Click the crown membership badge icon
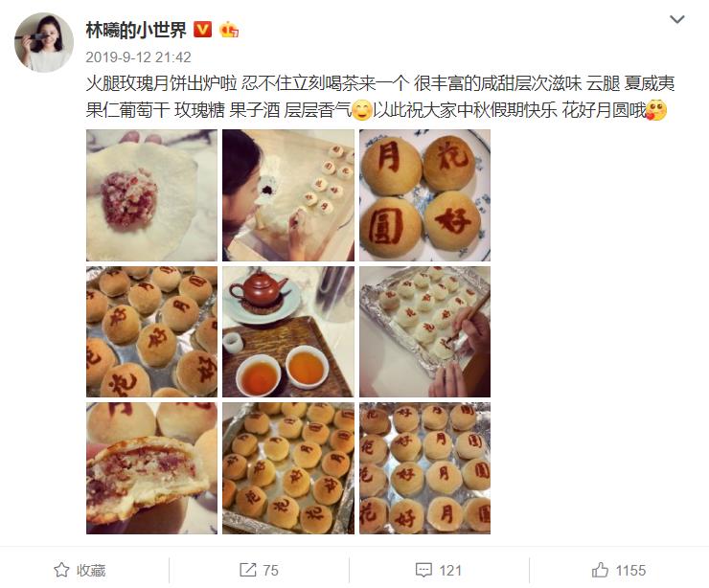The height and width of the screenshot is (588, 709). coord(229,30)
